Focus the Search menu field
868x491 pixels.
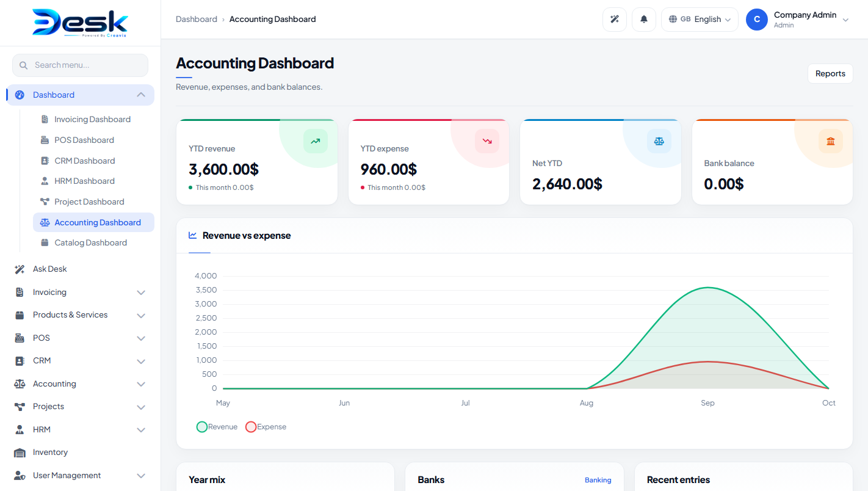[80, 65]
